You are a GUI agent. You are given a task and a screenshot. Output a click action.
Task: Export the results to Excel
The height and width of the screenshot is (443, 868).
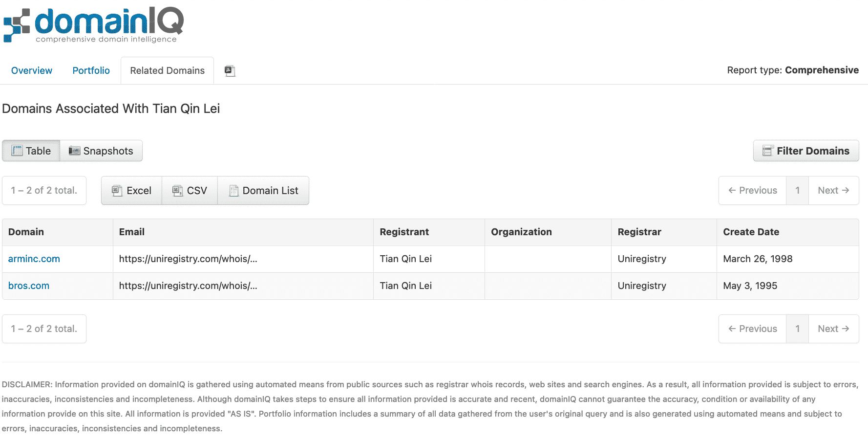131,190
